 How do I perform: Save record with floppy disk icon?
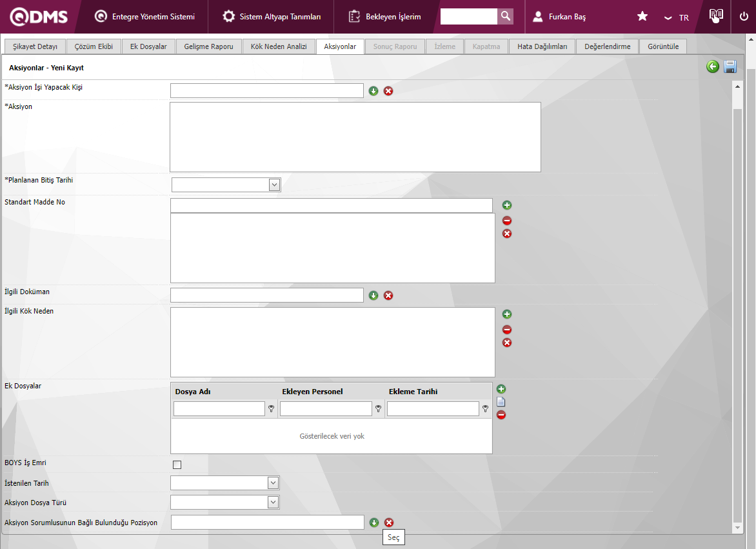730,66
